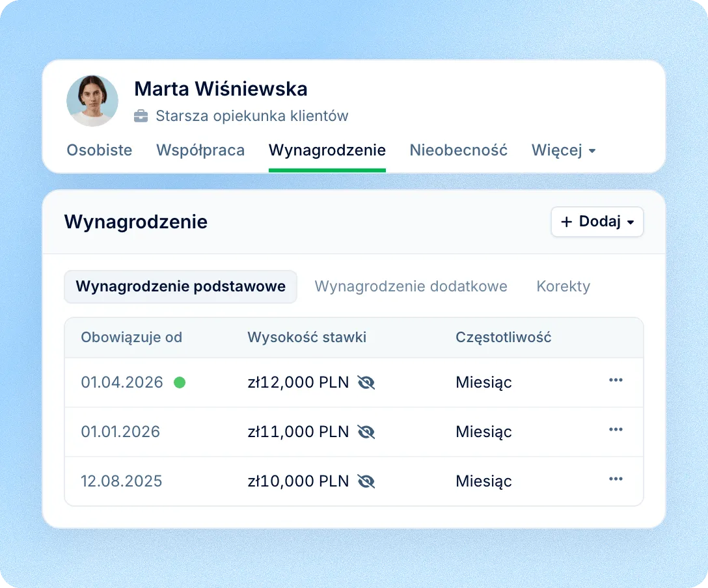
Task: Click the name Marta Wiśniewska
Action: click(x=221, y=89)
